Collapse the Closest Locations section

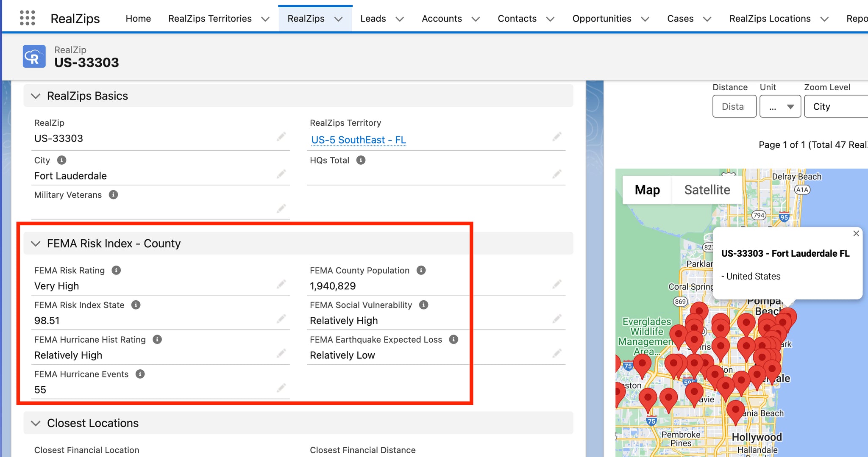[36, 423]
